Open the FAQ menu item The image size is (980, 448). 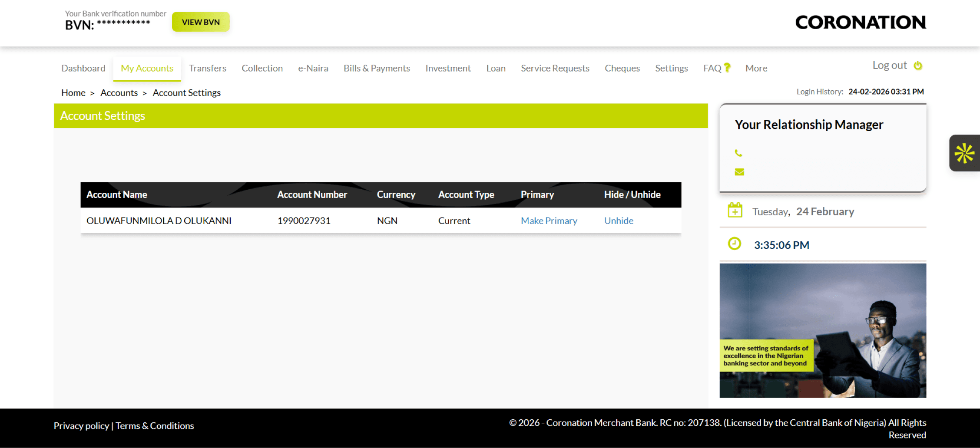(712, 68)
